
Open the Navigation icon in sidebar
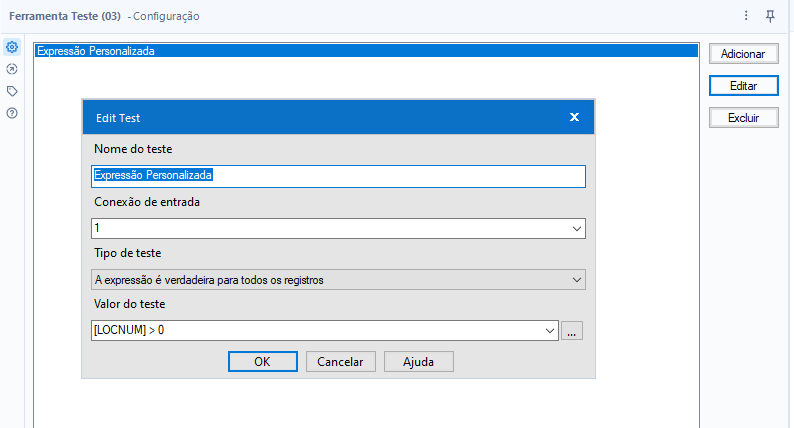pos(12,69)
